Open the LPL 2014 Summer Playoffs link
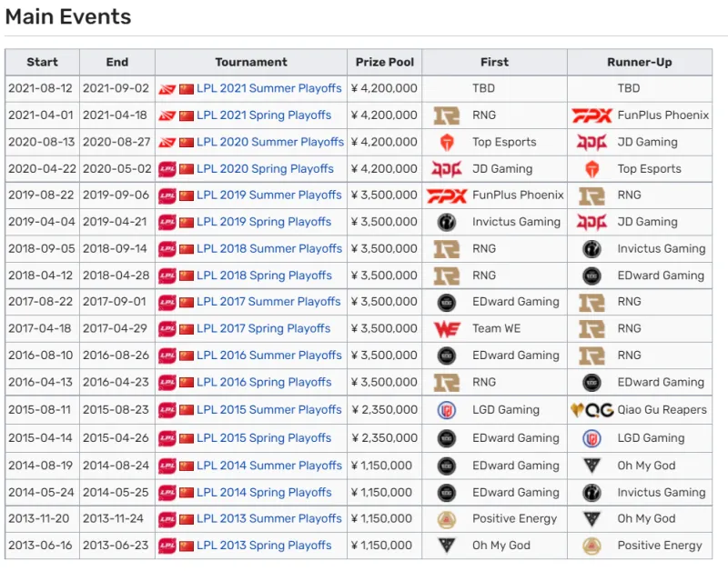Viewport: 728px width, 571px height. 269,466
